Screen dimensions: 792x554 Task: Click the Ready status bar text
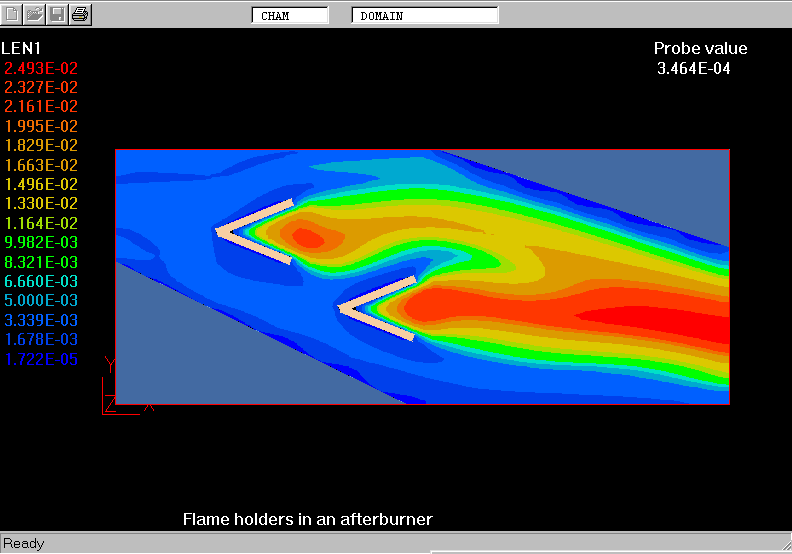(24, 544)
